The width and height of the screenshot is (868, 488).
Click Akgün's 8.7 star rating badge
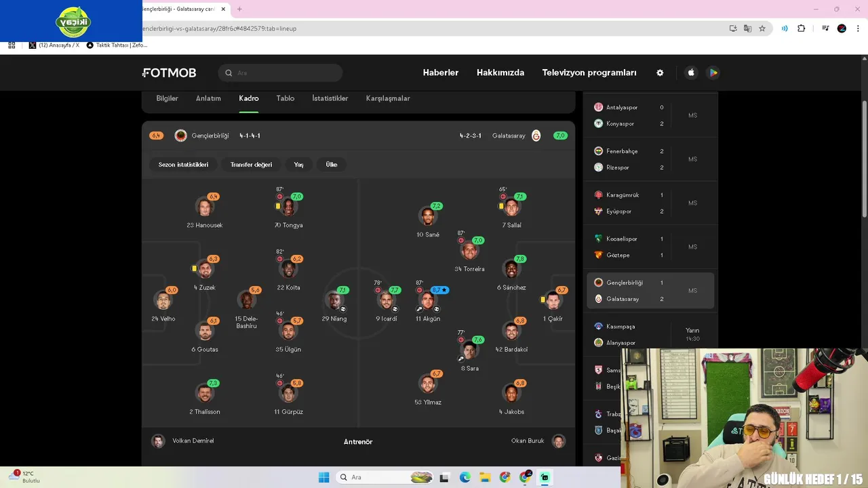(440, 290)
